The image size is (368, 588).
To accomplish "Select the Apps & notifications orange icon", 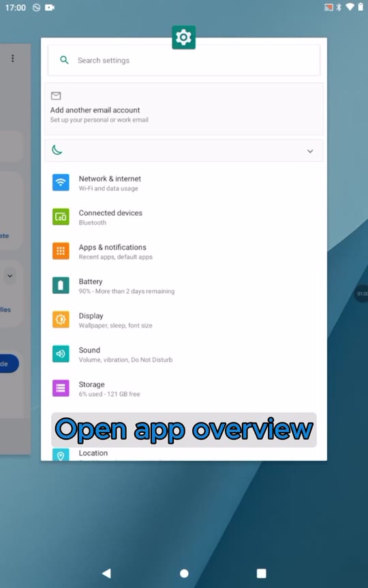I will [61, 251].
